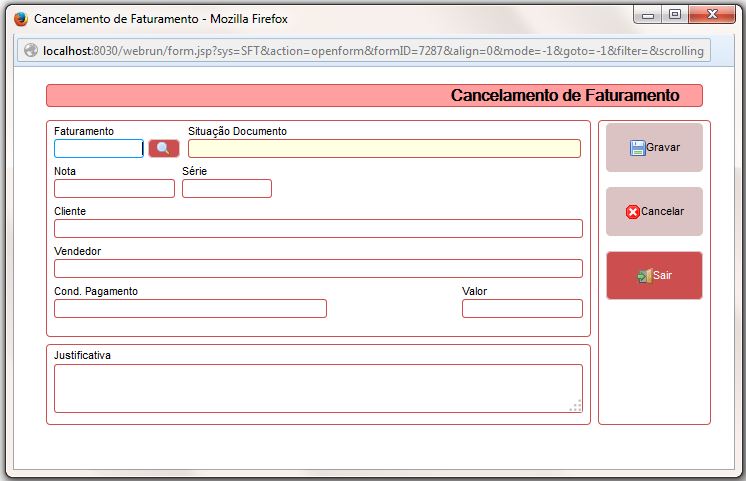746x481 pixels.
Task: Click the 'Nota' label
Action: pos(65,171)
